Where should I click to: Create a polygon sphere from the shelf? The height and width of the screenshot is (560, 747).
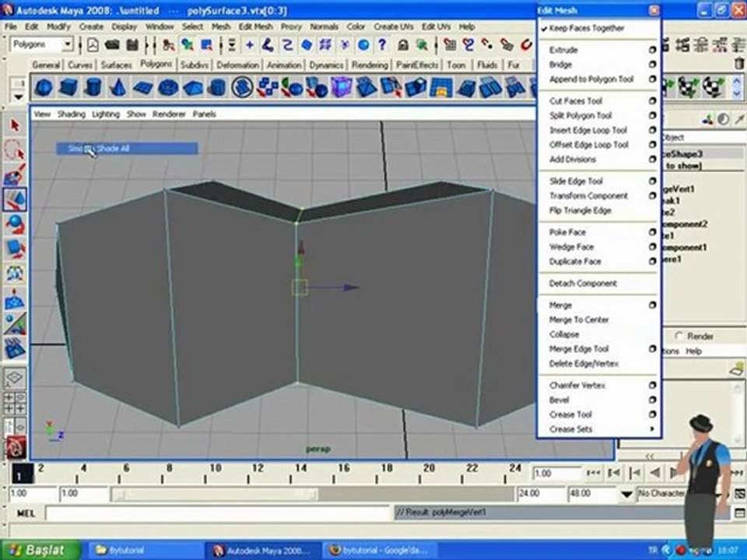click(44, 87)
